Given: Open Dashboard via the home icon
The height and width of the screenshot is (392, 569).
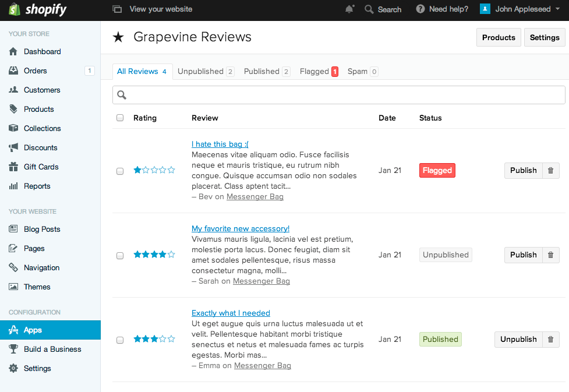Looking at the screenshot, I should tap(13, 51).
